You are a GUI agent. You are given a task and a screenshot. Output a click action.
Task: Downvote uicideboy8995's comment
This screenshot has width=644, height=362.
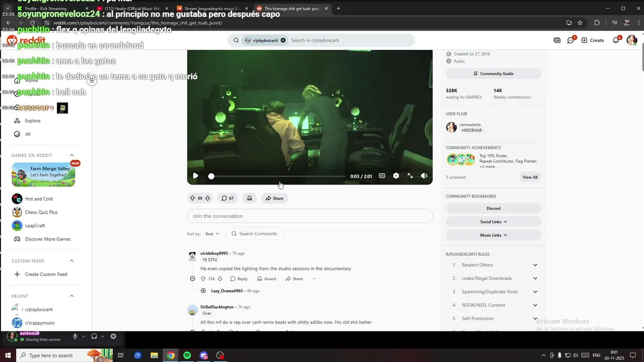coord(220,279)
